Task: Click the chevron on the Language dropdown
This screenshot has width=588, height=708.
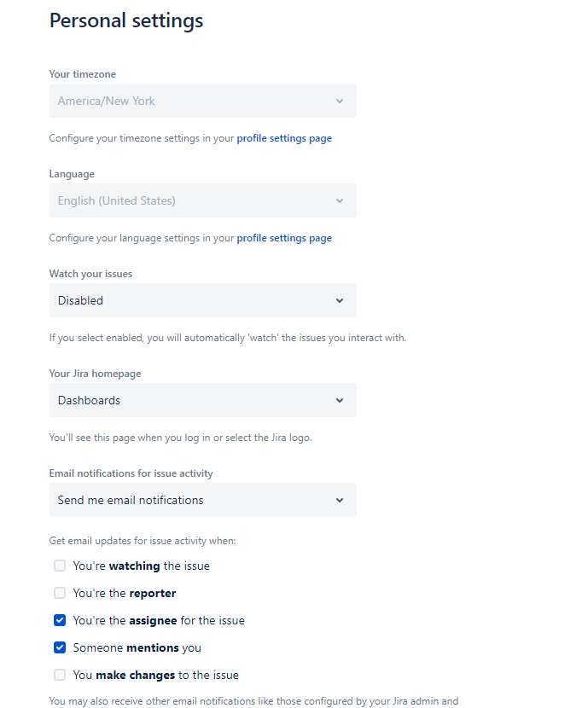Action: (x=341, y=200)
